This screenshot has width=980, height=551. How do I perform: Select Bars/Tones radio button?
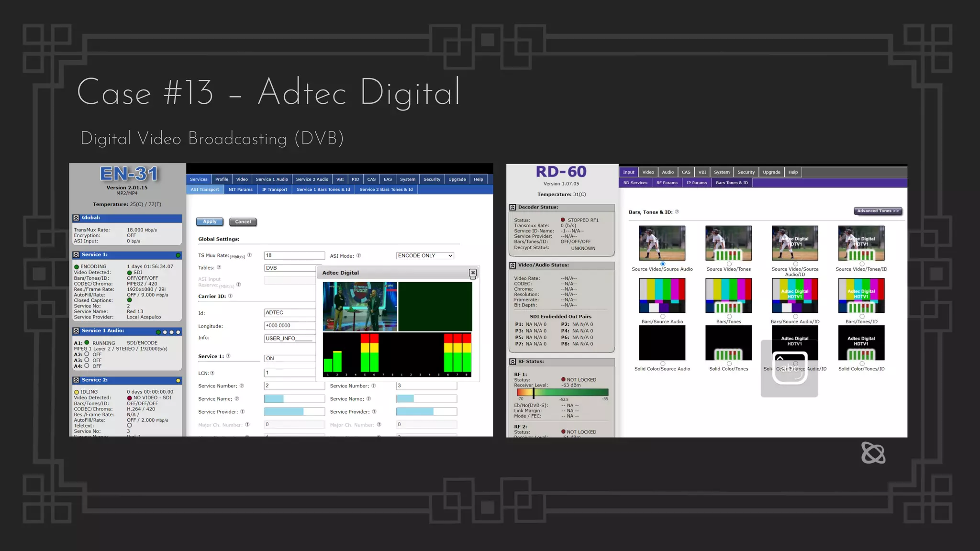click(x=729, y=317)
